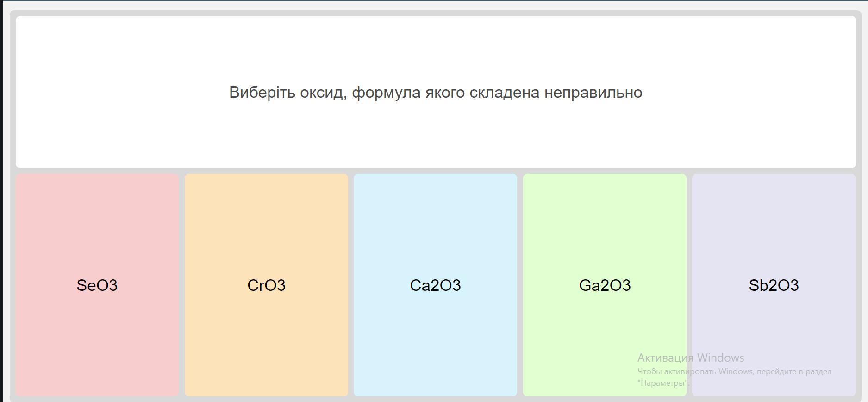This screenshot has height=402, width=868.
Task: Choose the CrO3 answer option
Action: [x=266, y=285]
